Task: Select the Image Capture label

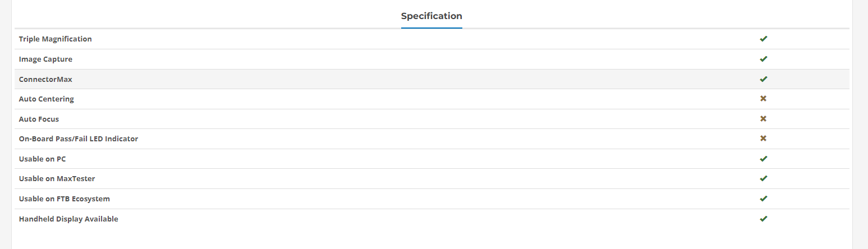Action: pyautogui.click(x=45, y=59)
